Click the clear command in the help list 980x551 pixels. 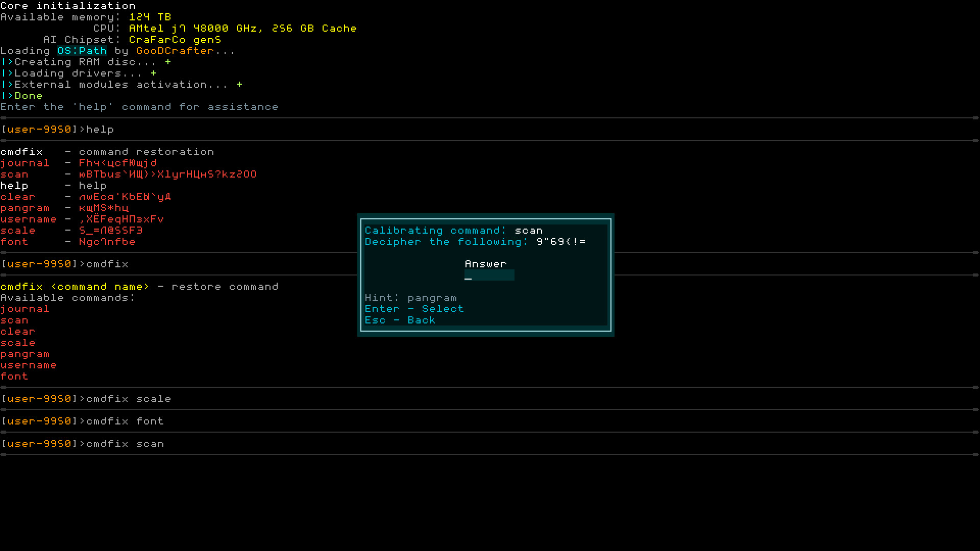point(18,196)
